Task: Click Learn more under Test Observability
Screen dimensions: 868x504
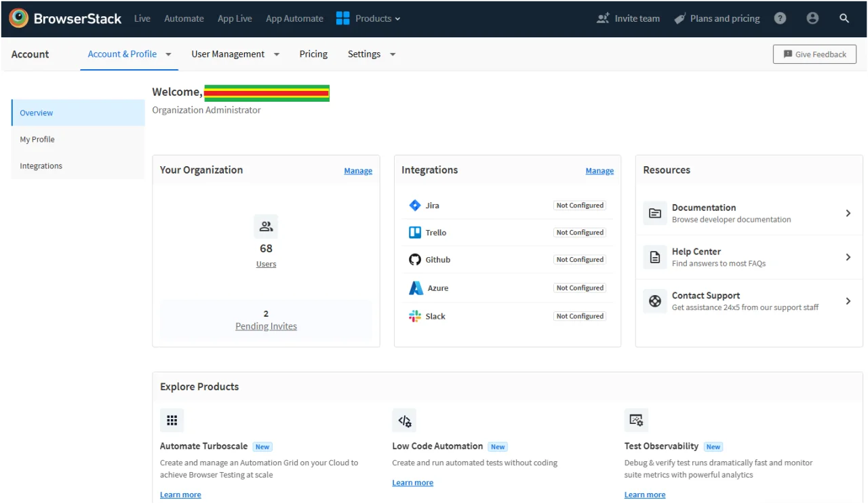Action: [645, 495]
